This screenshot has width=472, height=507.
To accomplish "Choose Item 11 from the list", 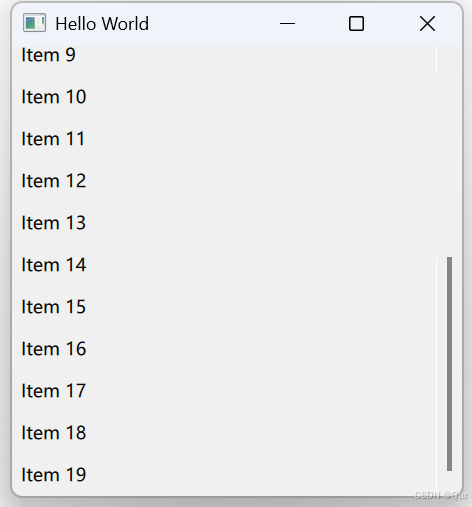I will coord(224,139).
